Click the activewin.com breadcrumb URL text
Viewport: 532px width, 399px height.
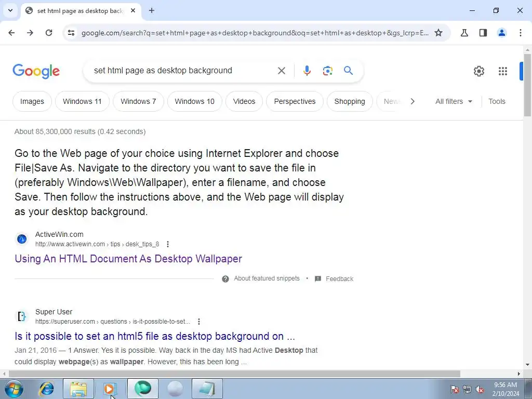click(97, 244)
